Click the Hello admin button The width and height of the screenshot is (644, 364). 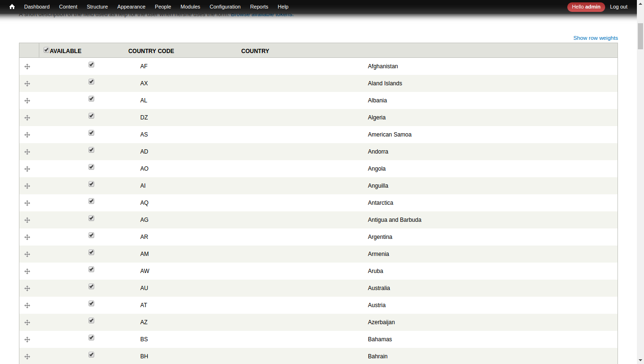point(586,7)
